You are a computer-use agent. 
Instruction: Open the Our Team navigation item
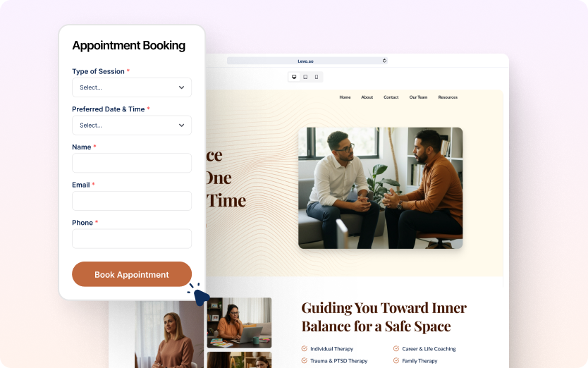coord(418,97)
